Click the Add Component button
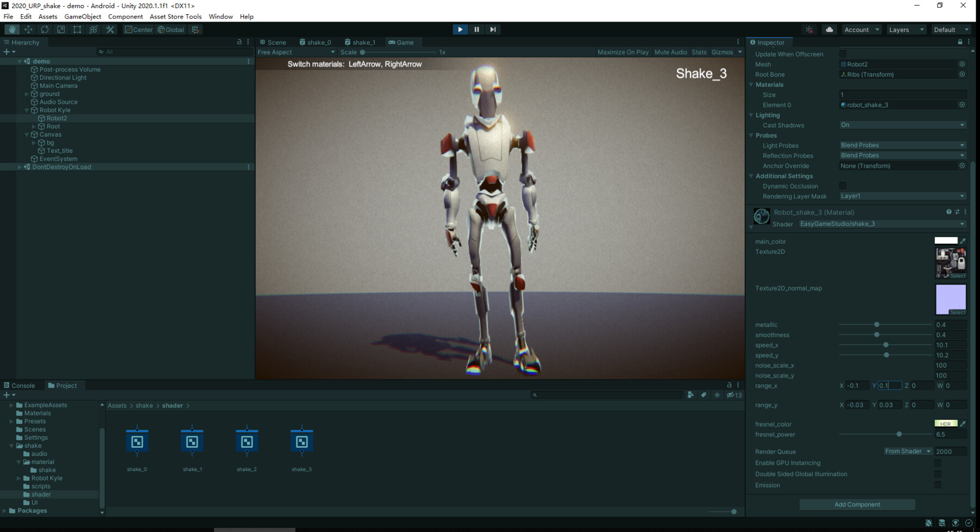The image size is (980, 532). point(856,504)
